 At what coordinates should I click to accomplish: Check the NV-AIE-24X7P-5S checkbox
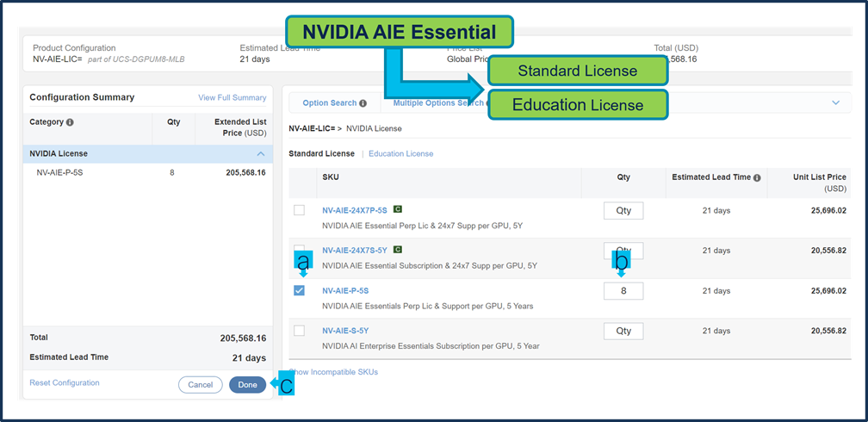click(x=299, y=210)
